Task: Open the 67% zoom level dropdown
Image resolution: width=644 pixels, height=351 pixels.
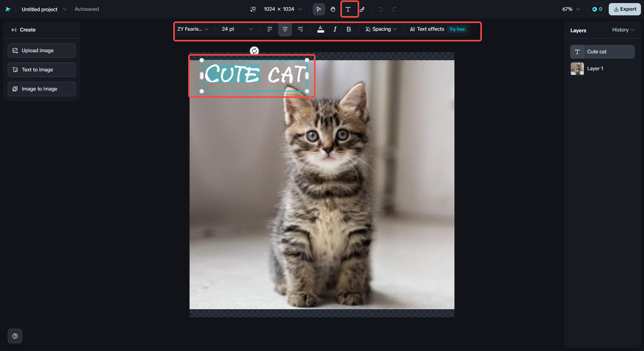Action: [x=571, y=9]
